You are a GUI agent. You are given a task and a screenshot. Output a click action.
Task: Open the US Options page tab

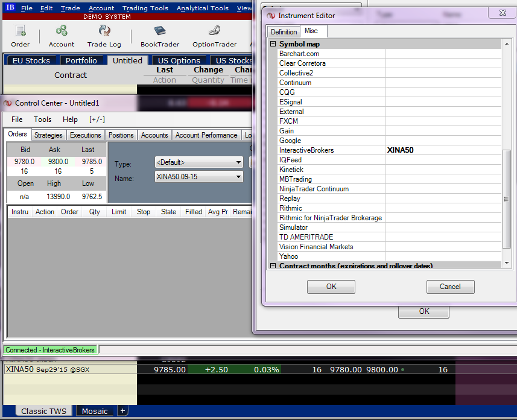[x=179, y=61]
